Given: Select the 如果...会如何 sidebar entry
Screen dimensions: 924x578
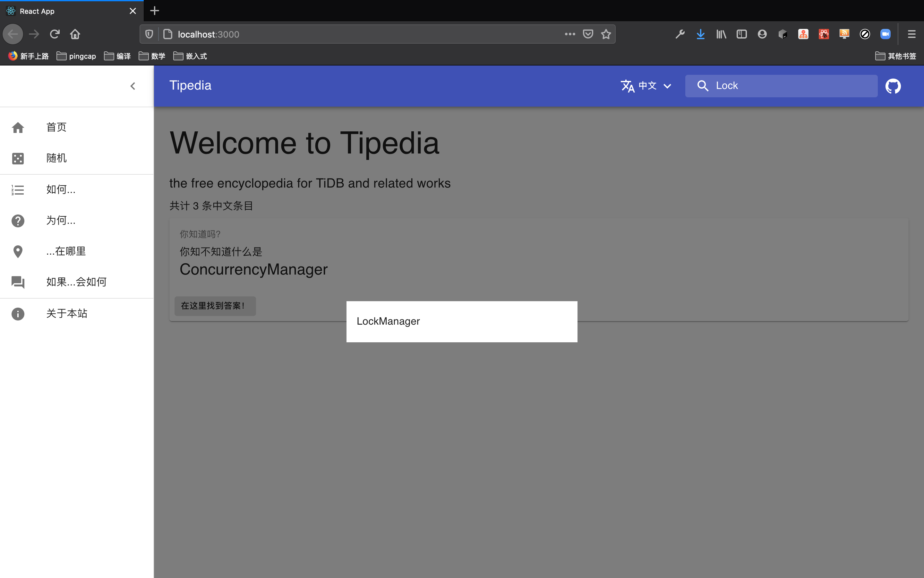Looking at the screenshot, I should coord(77,282).
